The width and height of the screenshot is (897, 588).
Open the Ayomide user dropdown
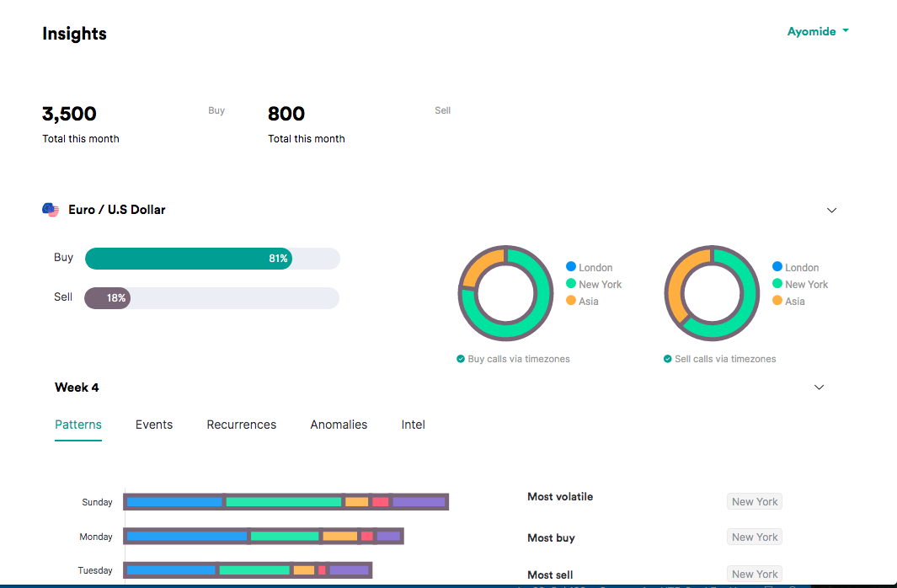click(x=818, y=31)
